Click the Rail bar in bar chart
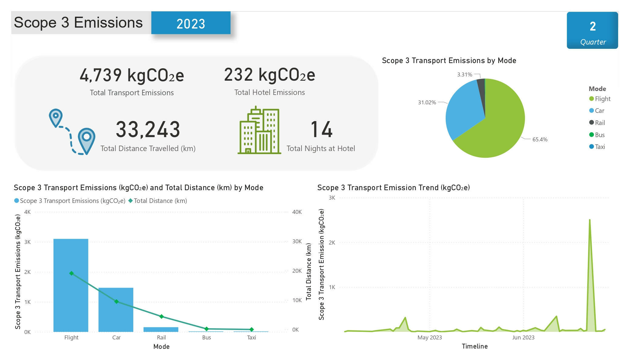The width and height of the screenshot is (630, 364). (x=161, y=329)
